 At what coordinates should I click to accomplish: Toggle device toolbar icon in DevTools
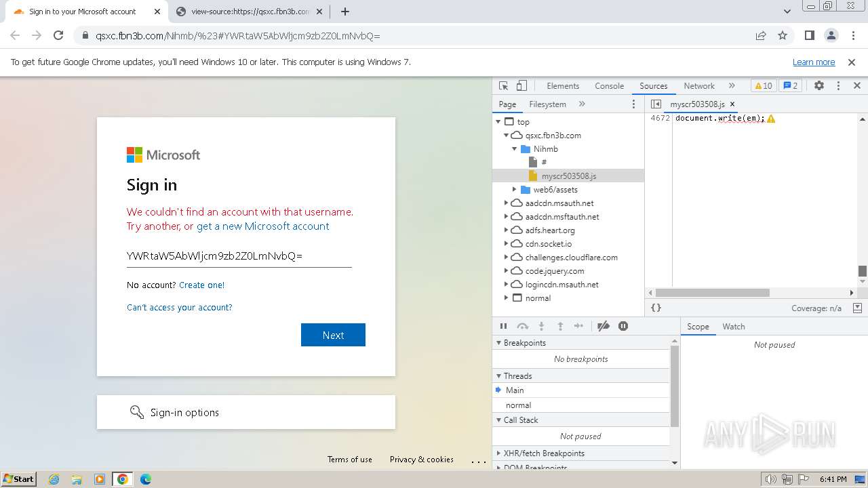click(x=521, y=86)
